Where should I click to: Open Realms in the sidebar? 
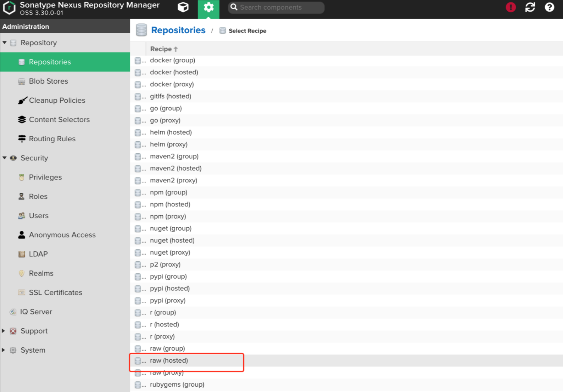tap(65, 273)
